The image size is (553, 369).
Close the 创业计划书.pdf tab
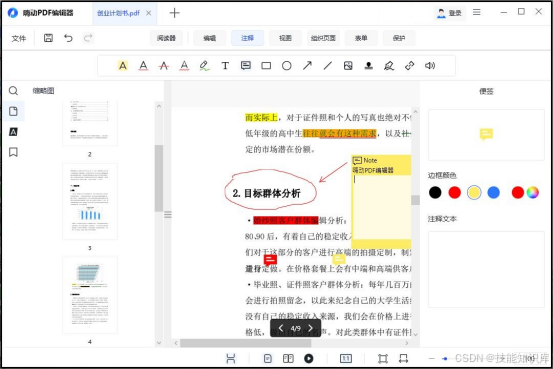click(148, 13)
